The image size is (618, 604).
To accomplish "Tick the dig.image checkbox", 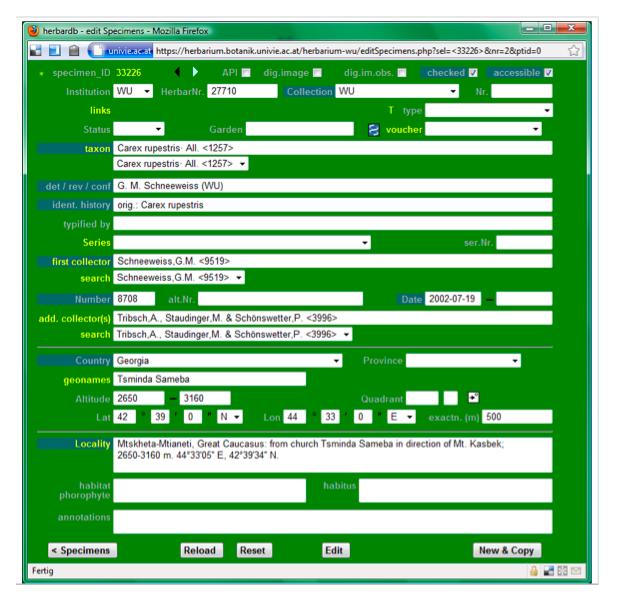I will click(x=317, y=73).
